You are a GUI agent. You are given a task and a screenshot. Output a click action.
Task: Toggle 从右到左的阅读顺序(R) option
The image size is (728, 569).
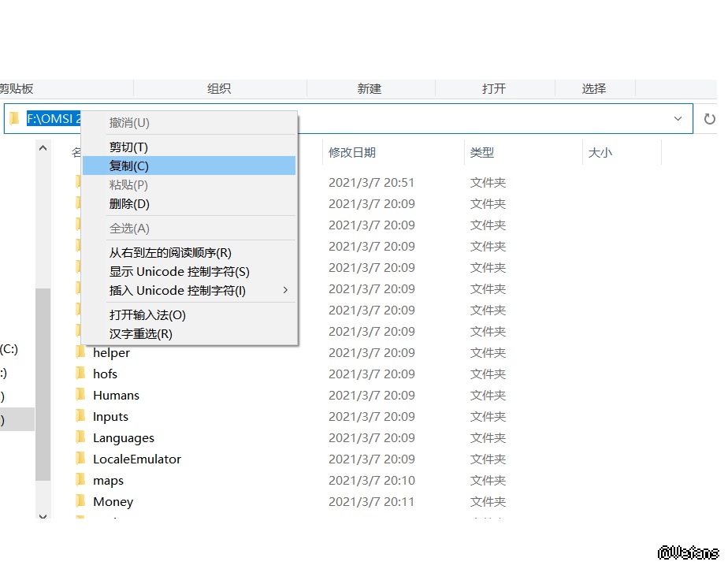click(x=170, y=253)
